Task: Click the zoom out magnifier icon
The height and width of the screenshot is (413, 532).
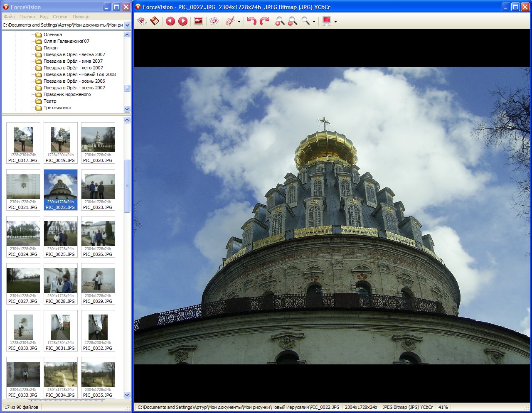Action: [x=293, y=21]
